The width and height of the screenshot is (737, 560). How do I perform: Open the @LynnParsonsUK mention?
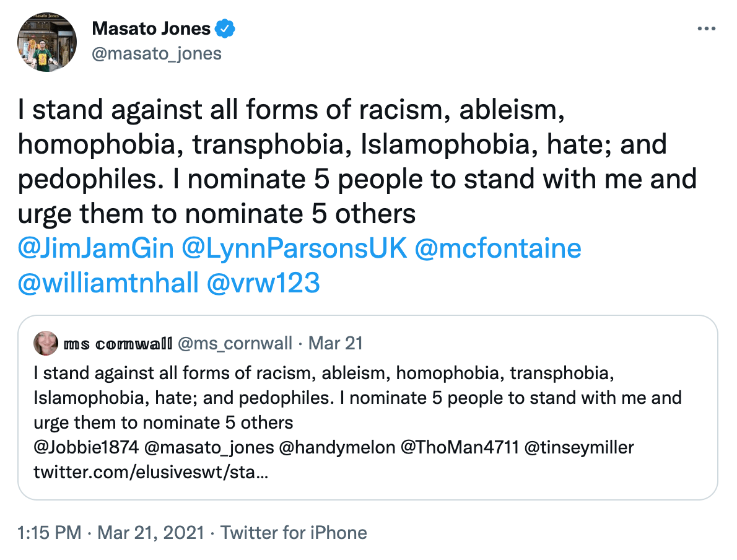click(x=295, y=248)
